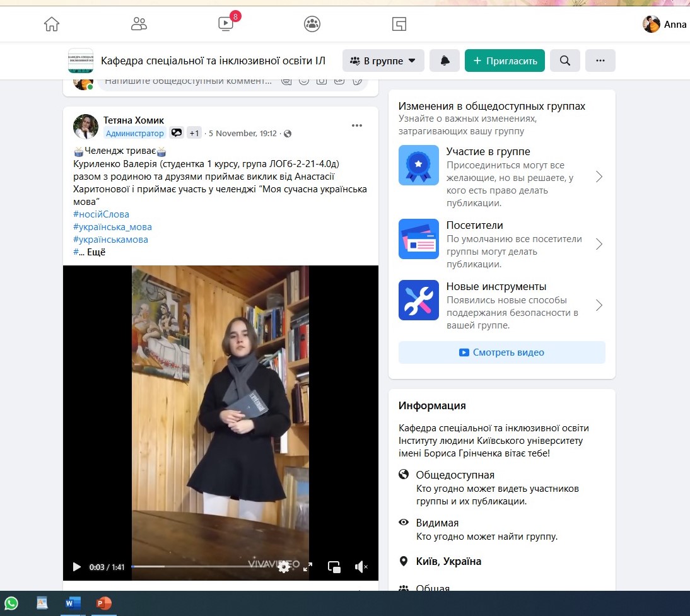Viewport: 690px width, 616px height.
Task: Open group more options ellipsis menu
Action: click(600, 61)
